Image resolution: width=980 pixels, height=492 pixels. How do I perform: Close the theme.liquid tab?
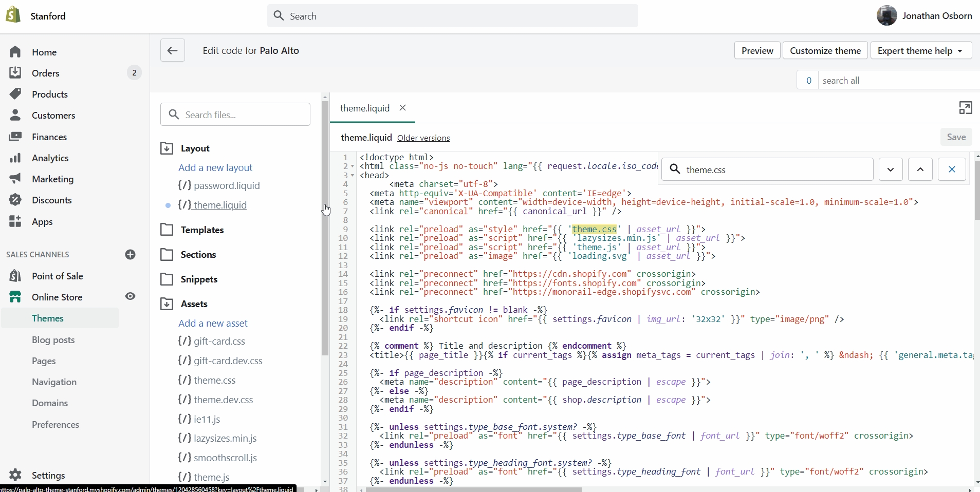click(403, 108)
